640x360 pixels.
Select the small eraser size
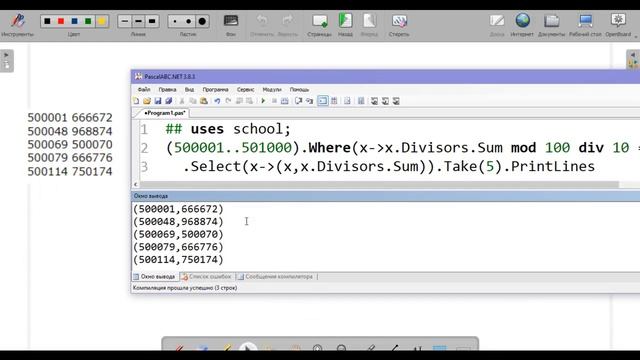coord(175,21)
